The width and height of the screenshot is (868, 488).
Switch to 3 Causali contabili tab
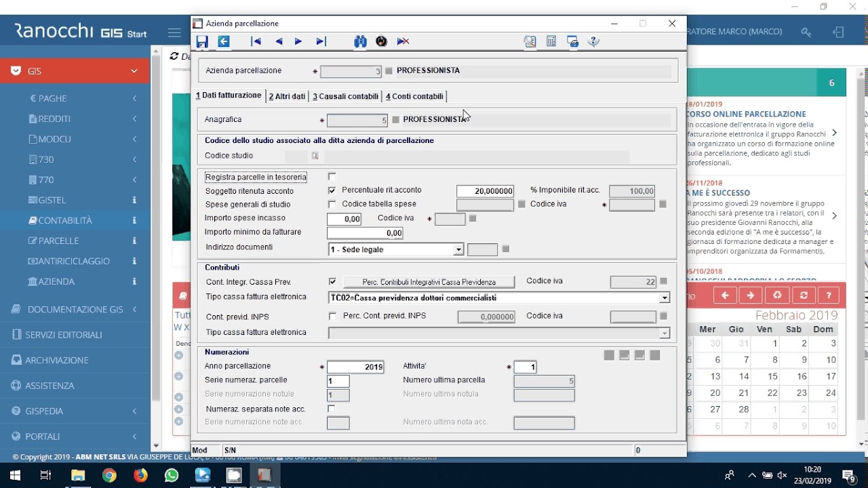(x=345, y=96)
